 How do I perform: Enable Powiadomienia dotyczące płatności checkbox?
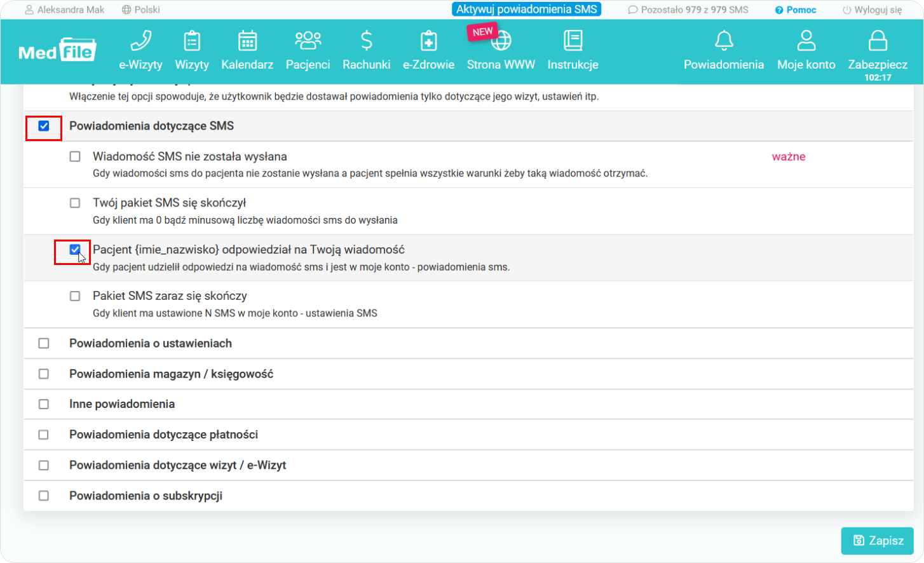pos(44,435)
